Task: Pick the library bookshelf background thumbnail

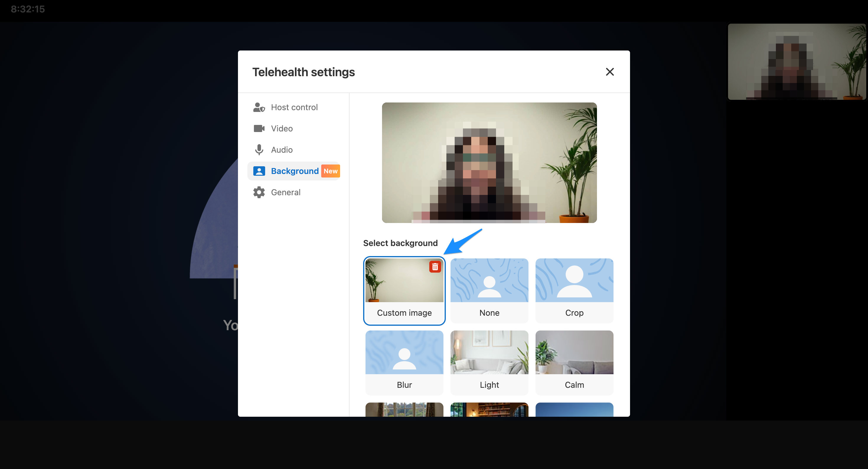Action: coord(489,410)
